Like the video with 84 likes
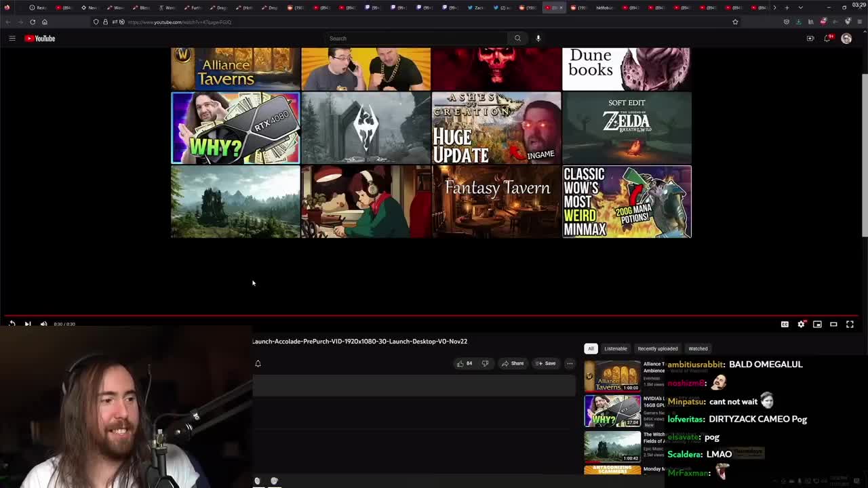This screenshot has width=868, height=488. (465, 363)
